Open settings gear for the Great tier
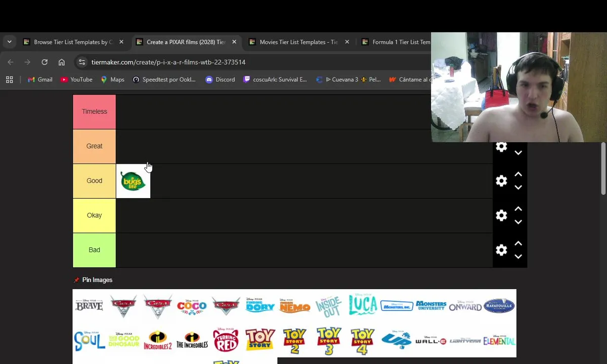 click(501, 147)
